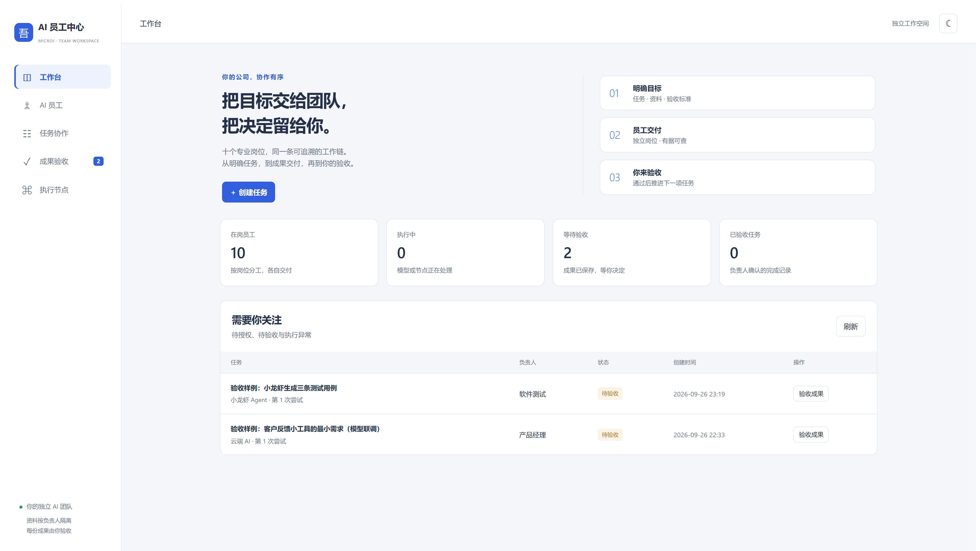
Task: Open the AI 员工 menu item
Action: pyautogui.click(x=63, y=105)
